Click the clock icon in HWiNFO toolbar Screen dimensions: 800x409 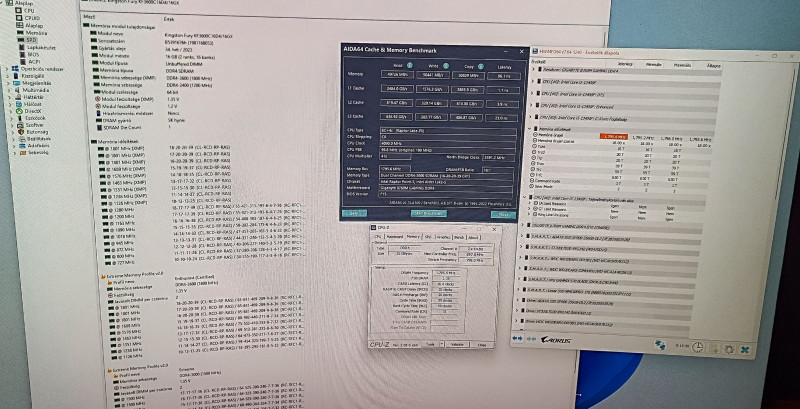697,347
